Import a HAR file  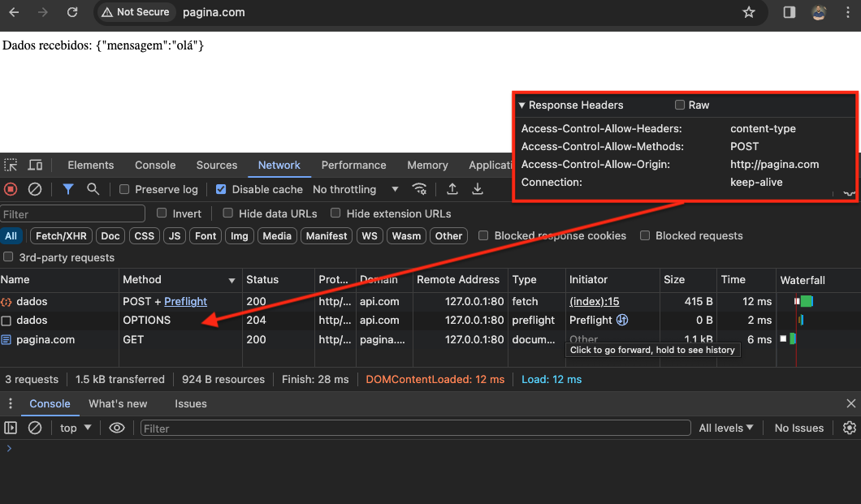(x=452, y=189)
